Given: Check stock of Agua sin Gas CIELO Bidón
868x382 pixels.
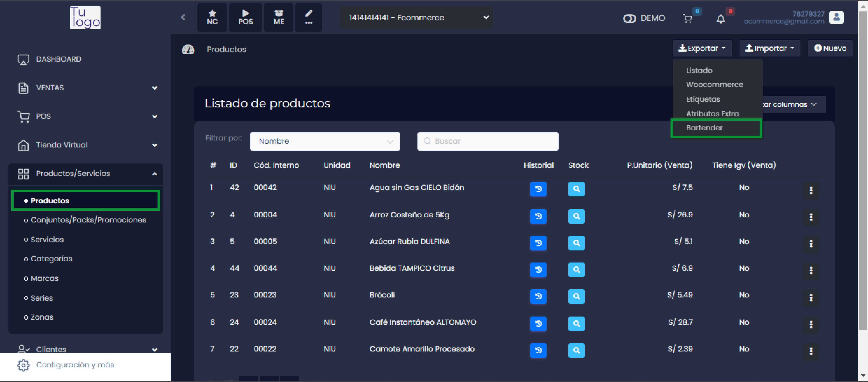Looking at the screenshot, I should coord(576,189).
